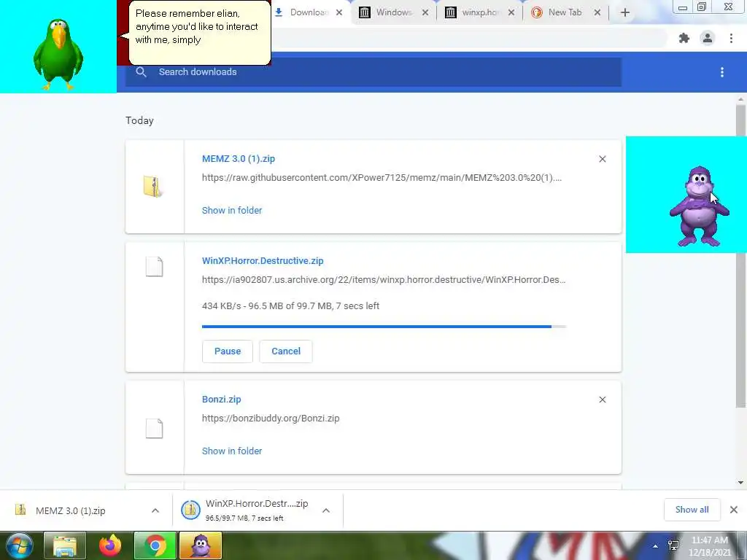
Task: Click the bonzibuddy.org/Bonzi.zip source URL
Action: (271, 418)
